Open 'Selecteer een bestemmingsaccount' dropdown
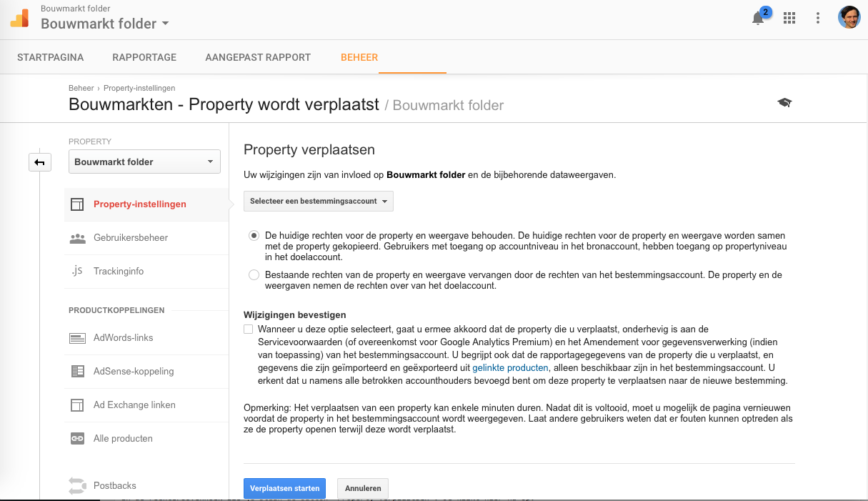The image size is (868, 501). [319, 202]
